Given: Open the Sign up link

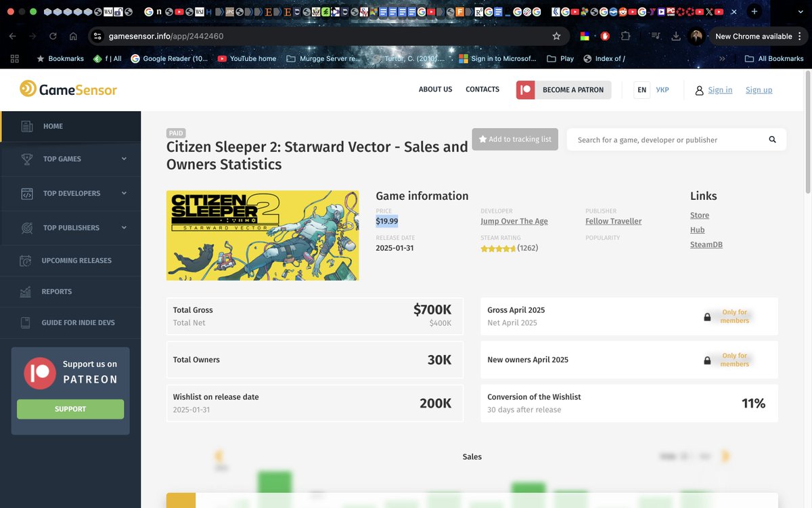Looking at the screenshot, I should point(759,90).
